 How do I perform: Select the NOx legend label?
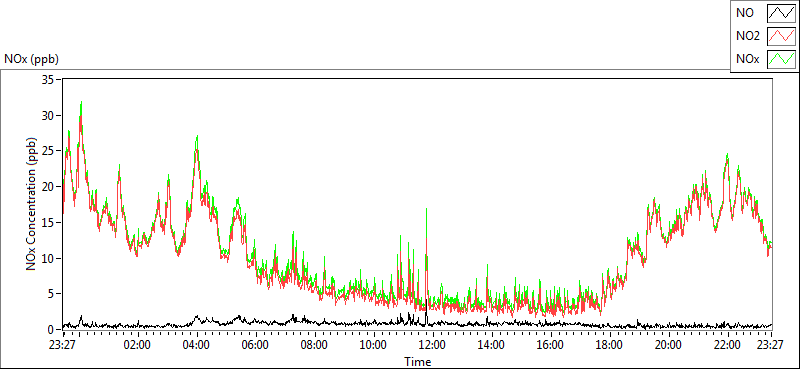coord(747,59)
